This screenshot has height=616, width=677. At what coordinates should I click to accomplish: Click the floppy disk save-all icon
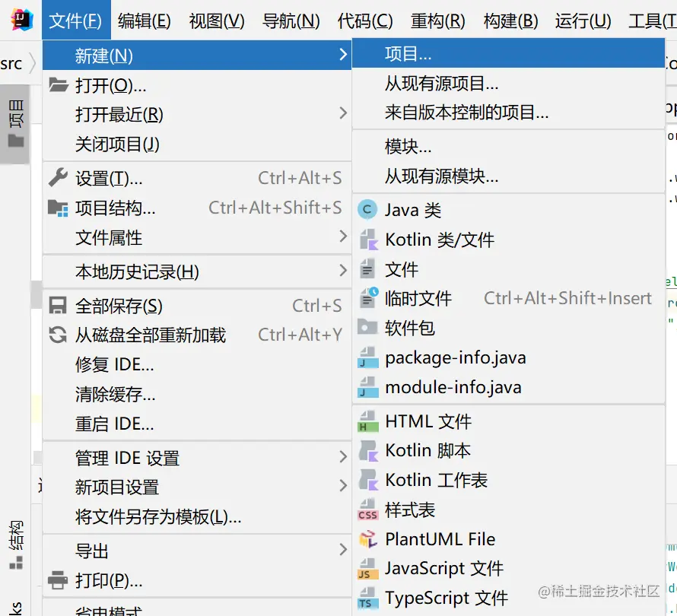58,305
